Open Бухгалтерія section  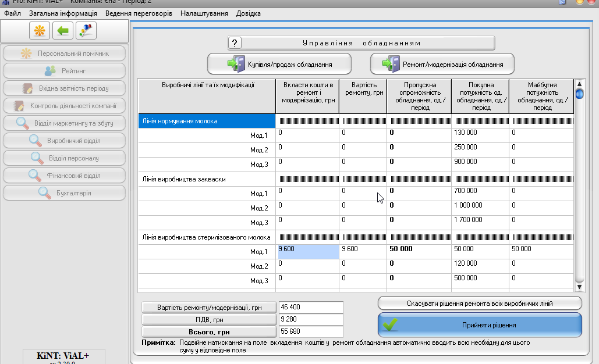pos(64,193)
